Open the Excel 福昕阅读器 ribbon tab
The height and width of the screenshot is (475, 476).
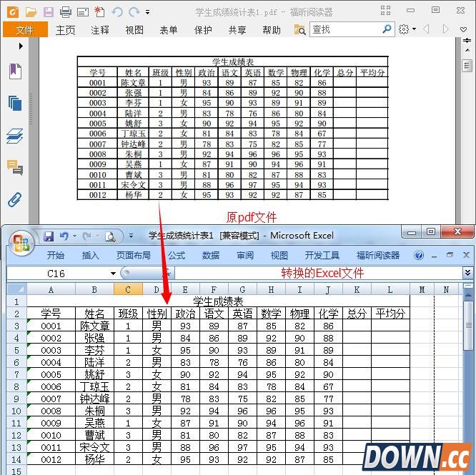pyautogui.click(x=378, y=256)
